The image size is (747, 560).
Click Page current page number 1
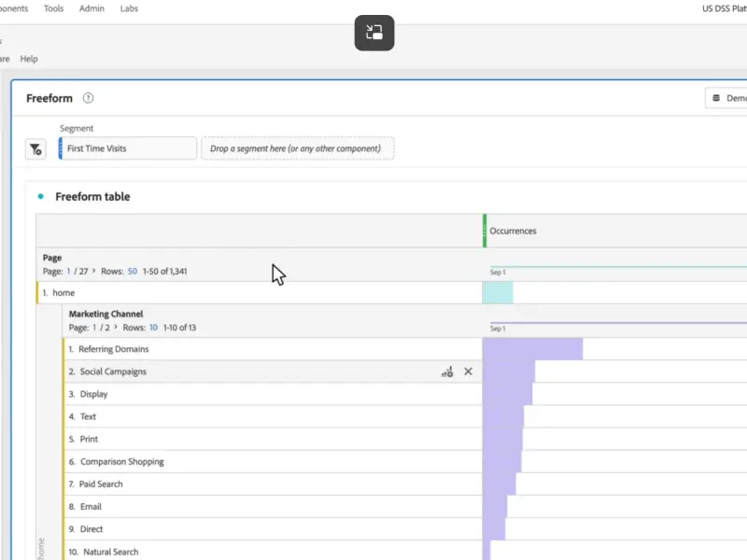pyautogui.click(x=68, y=271)
